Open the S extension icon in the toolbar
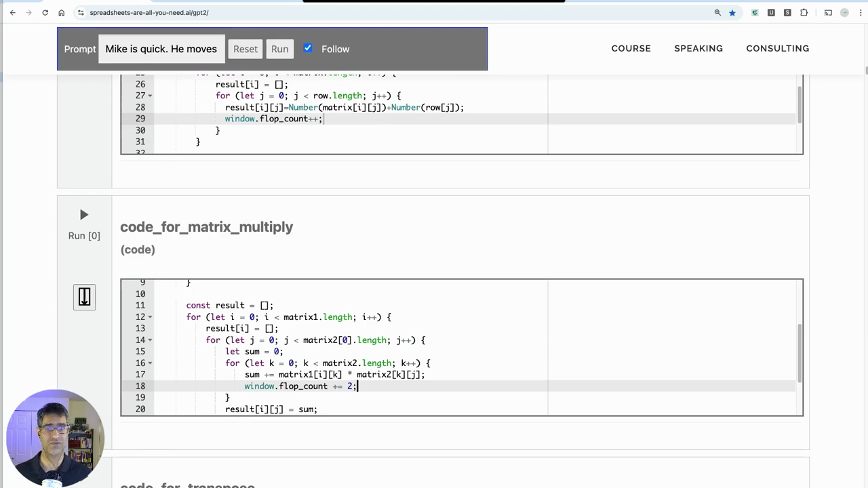The height and width of the screenshot is (488, 868). 787,12
